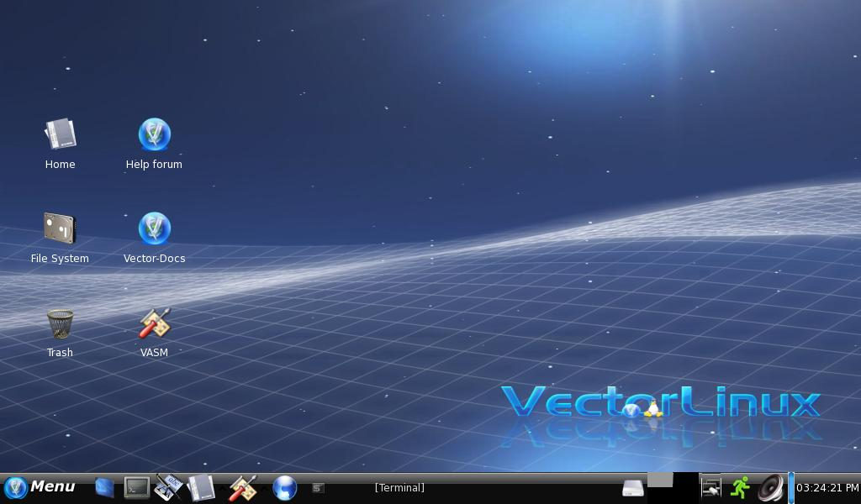Open the VectorLinux Menu button

pyautogui.click(x=40, y=487)
